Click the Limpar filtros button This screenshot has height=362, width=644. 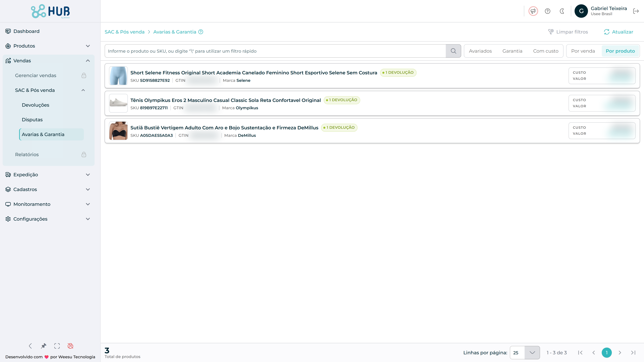[x=568, y=32]
